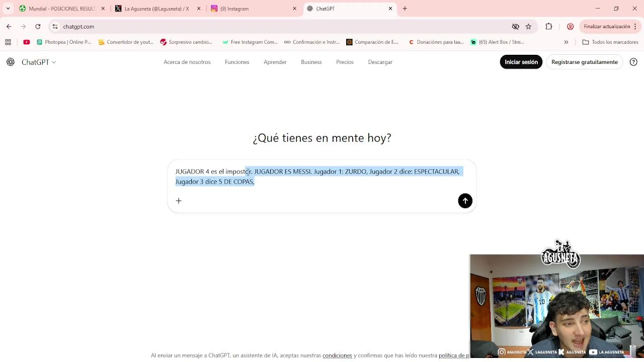The height and width of the screenshot is (362, 644).
Task: Close the ChatGPT tab
Action: pos(390,9)
